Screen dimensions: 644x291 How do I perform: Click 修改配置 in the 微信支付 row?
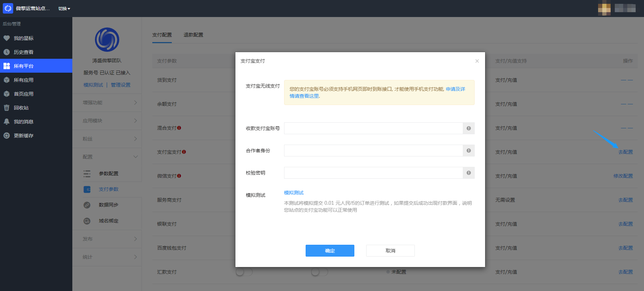click(623, 176)
